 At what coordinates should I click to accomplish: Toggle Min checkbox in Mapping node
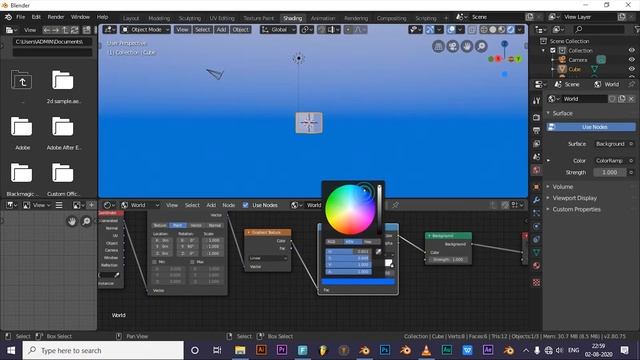point(155,262)
